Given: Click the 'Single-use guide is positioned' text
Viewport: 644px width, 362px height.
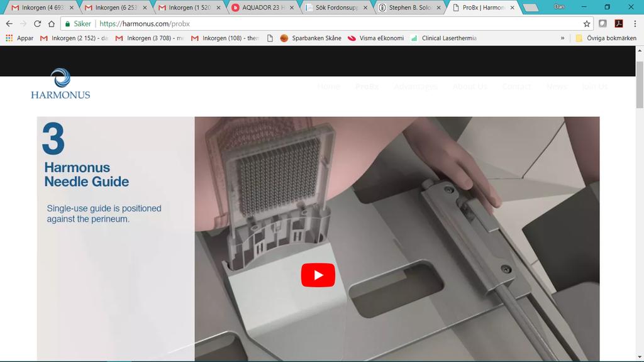Looking at the screenshot, I should (104, 208).
